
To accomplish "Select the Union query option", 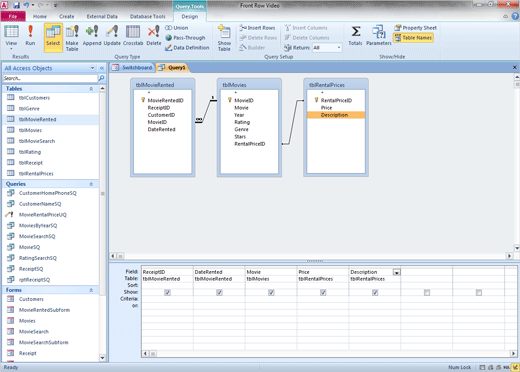I will (177, 28).
